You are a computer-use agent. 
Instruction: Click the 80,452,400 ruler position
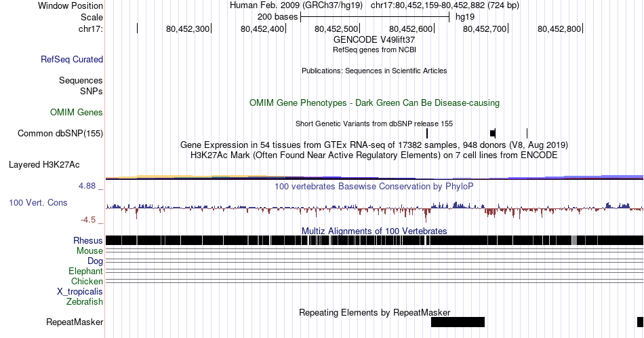click(262, 29)
